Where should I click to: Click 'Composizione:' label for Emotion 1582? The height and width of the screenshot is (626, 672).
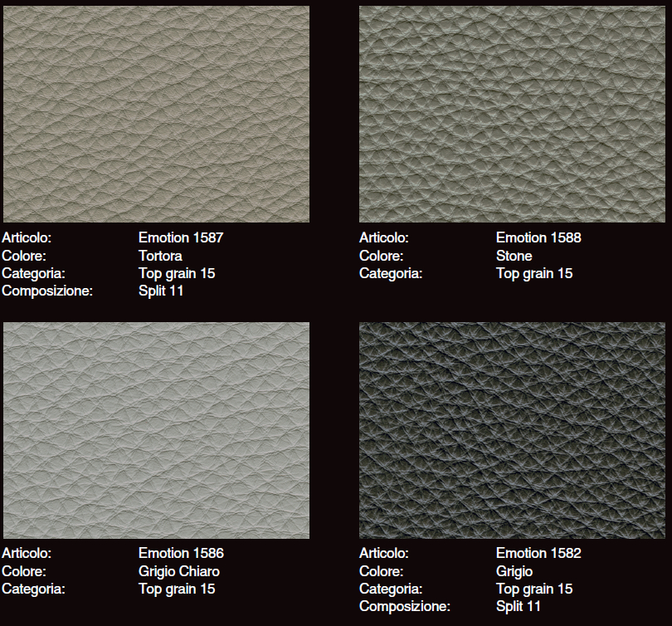(x=405, y=607)
